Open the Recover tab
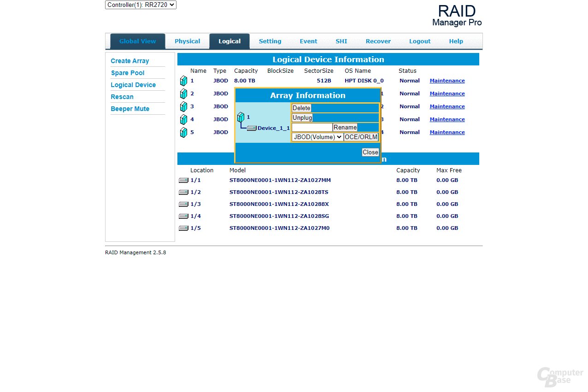The width and height of the screenshot is (588, 392). (x=378, y=41)
